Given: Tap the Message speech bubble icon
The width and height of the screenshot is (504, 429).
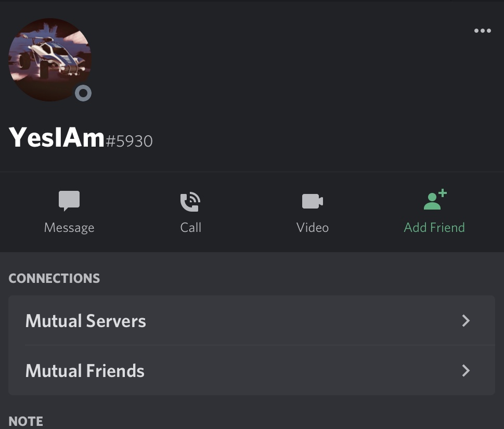Looking at the screenshot, I should (69, 201).
